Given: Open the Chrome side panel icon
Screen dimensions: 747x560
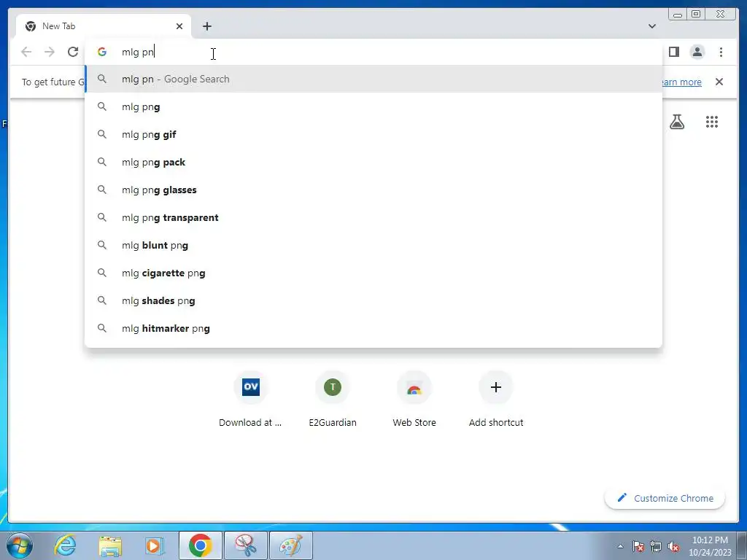Looking at the screenshot, I should pos(673,52).
